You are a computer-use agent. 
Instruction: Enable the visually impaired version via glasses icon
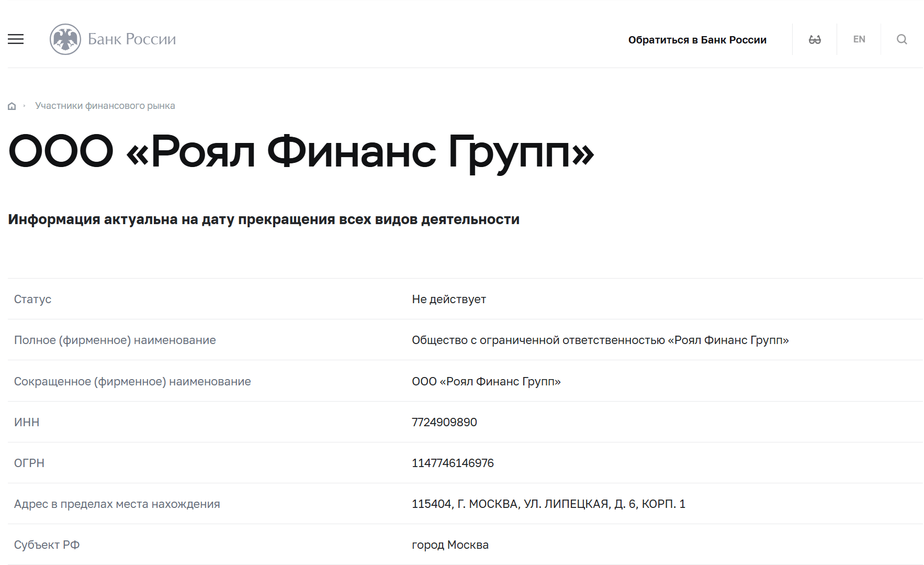coord(815,39)
